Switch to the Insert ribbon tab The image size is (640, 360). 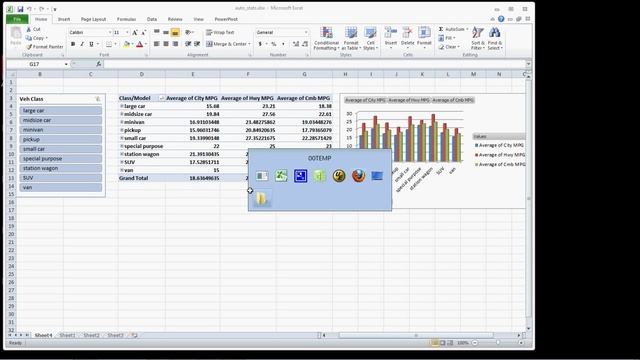[64, 19]
